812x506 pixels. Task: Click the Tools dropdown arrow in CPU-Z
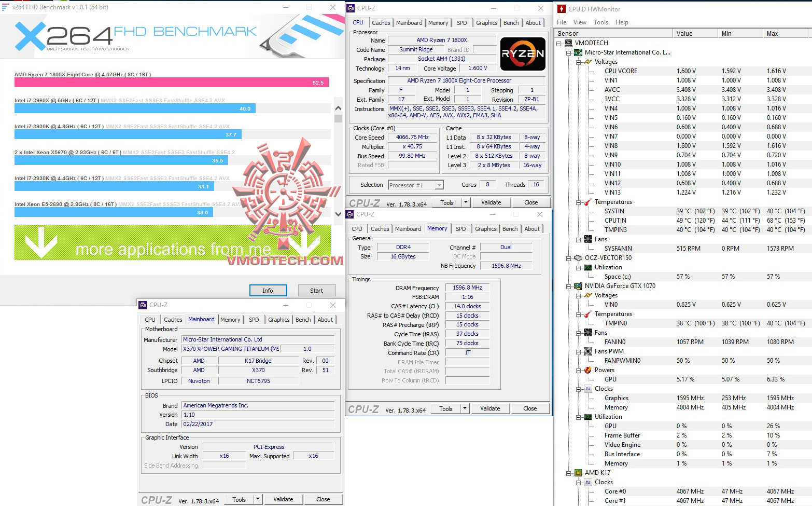coord(465,202)
